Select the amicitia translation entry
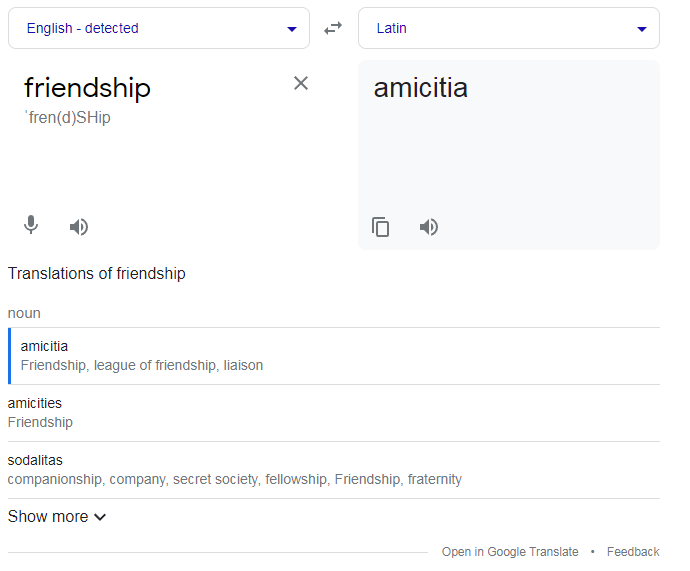Viewport: 690px width, 571px height. click(45, 346)
